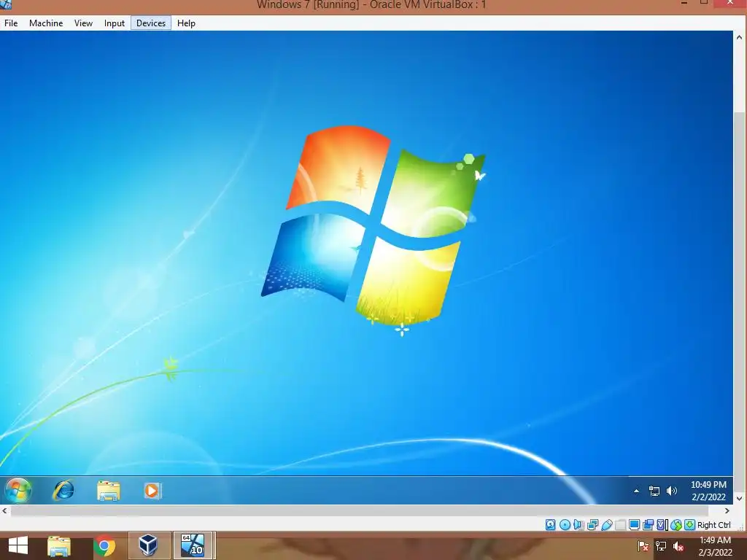The height and width of the screenshot is (560, 747).
Task: Click the keyboard capture green arrow icon
Action: [690, 525]
